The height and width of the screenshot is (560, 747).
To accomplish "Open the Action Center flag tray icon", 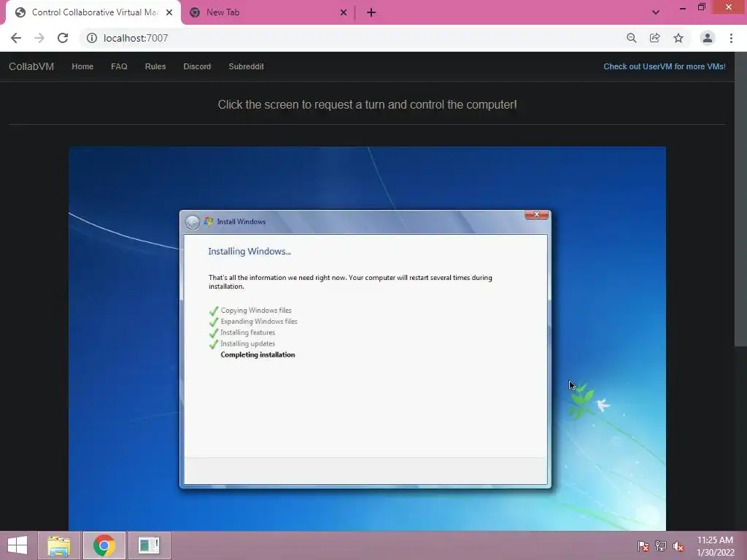I will 643,546.
